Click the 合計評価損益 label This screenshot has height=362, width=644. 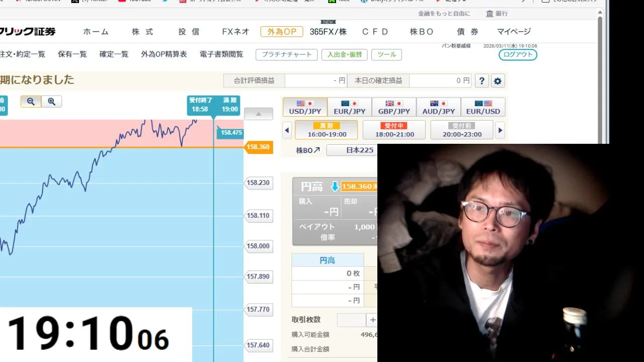point(254,80)
